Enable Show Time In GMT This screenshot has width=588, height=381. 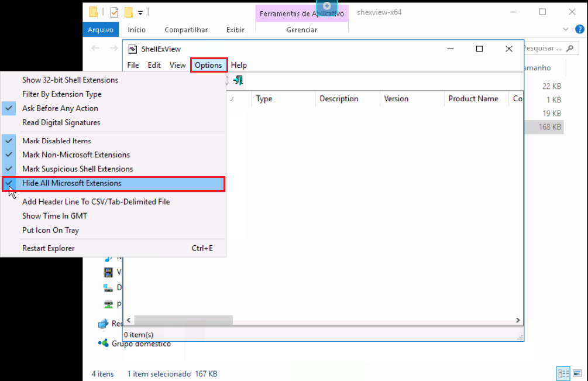point(114,216)
